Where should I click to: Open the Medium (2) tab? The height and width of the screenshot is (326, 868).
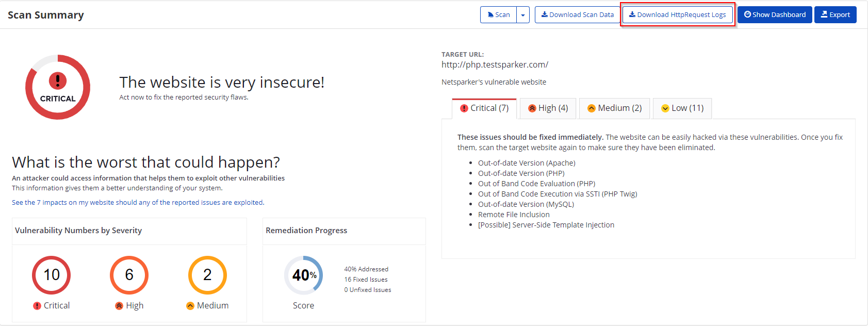(615, 108)
